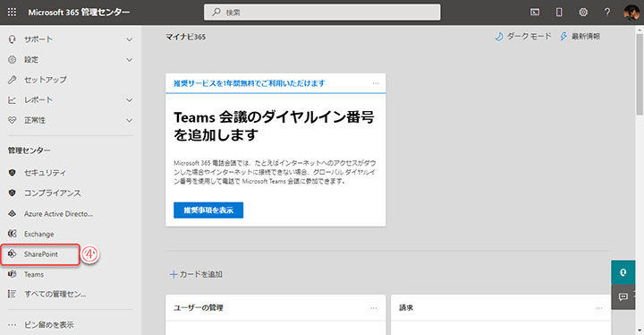Open コンプライアンス admin center link
This screenshot has height=335, width=644.
(52, 193)
